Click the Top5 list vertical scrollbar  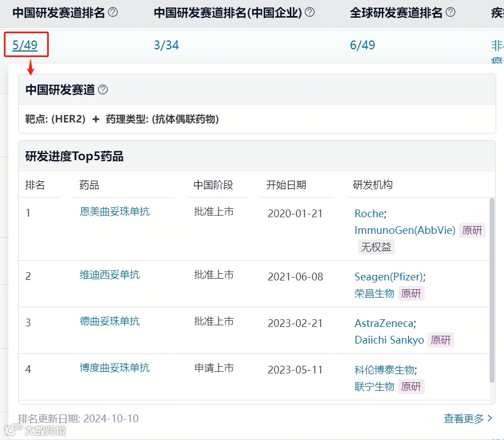(492, 290)
